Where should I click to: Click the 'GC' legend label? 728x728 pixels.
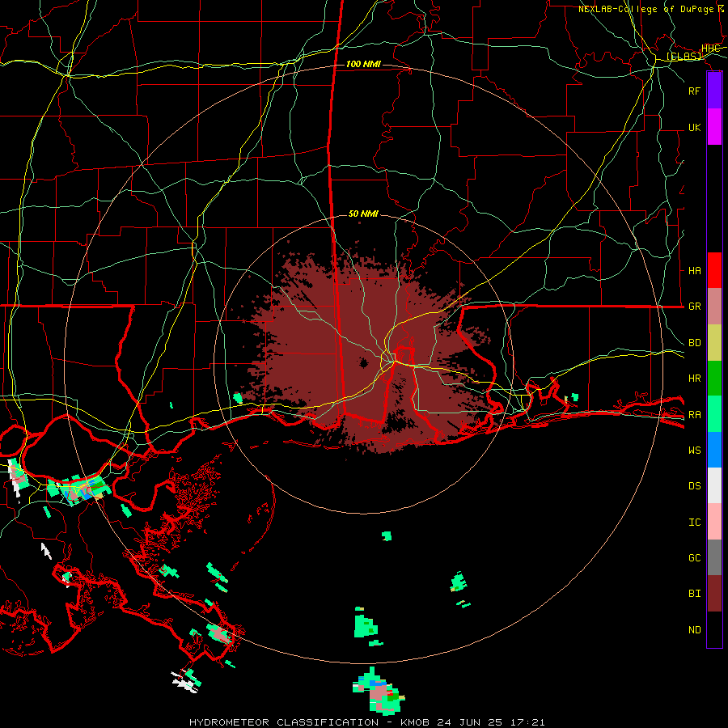[x=695, y=558]
